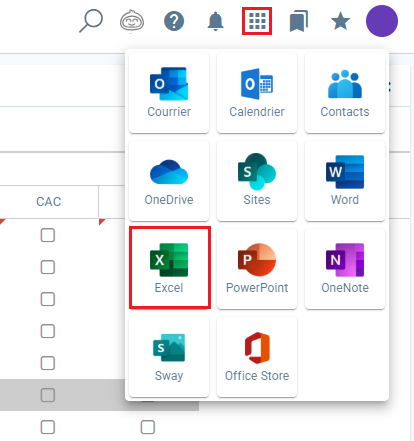This screenshot has width=414, height=441.
Task: Launch OneDrive from the app menu
Action: pyautogui.click(x=169, y=181)
